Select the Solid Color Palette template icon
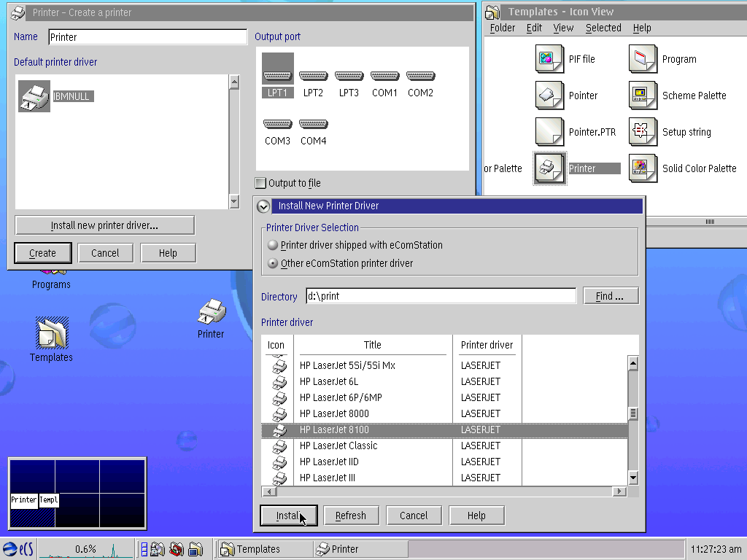Screen dimensions: 747x560 [643, 168]
